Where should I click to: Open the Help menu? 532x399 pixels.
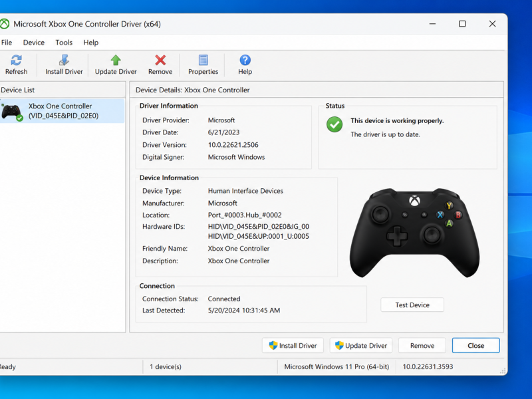point(91,43)
